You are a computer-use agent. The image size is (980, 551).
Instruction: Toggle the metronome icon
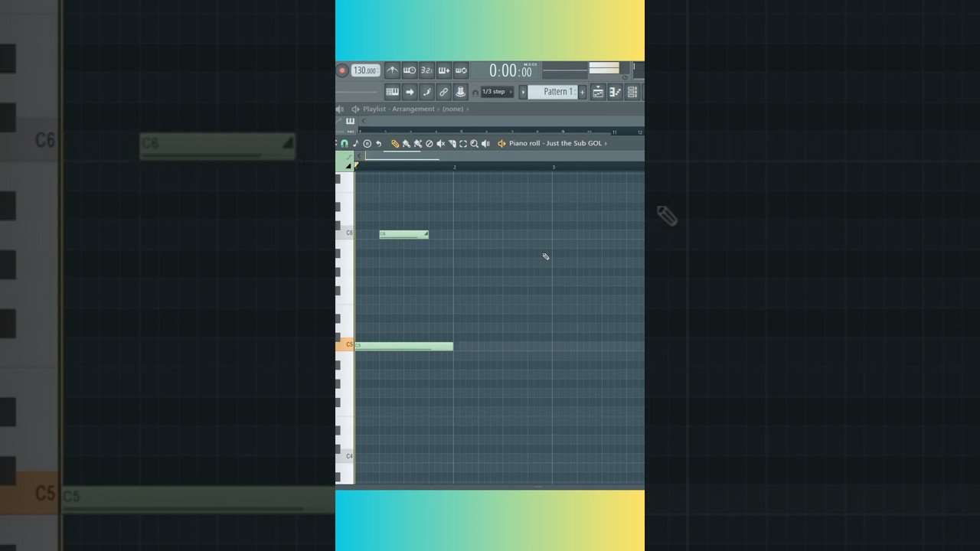tap(392, 70)
